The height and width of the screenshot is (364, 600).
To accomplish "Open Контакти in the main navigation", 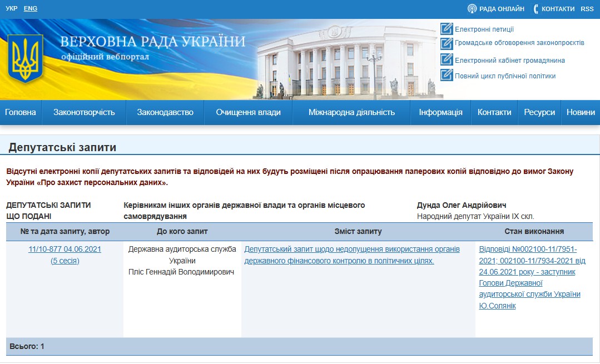I will (494, 112).
